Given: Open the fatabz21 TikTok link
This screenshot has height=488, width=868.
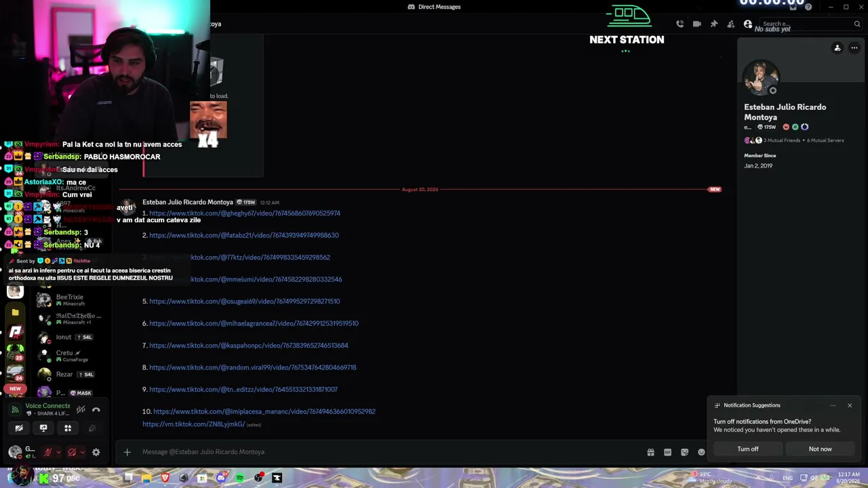Looking at the screenshot, I should pyautogui.click(x=244, y=235).
